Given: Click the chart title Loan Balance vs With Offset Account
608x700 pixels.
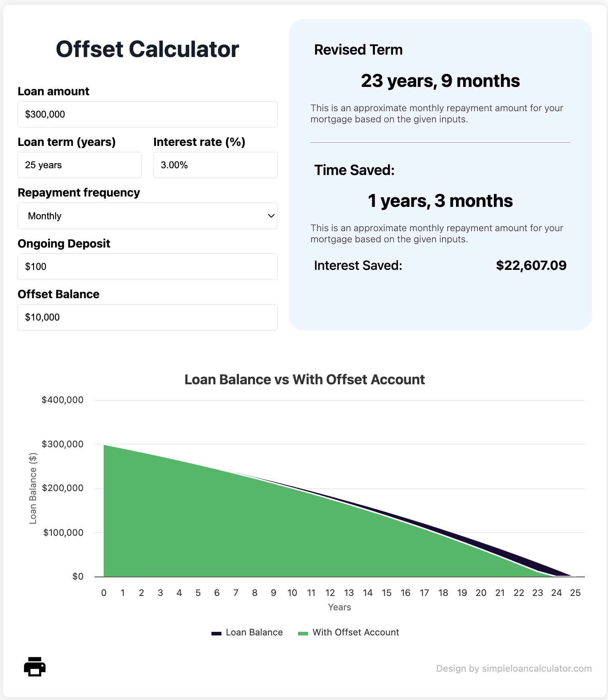Looking at the screenshot, I should click(x=304, y=379).
